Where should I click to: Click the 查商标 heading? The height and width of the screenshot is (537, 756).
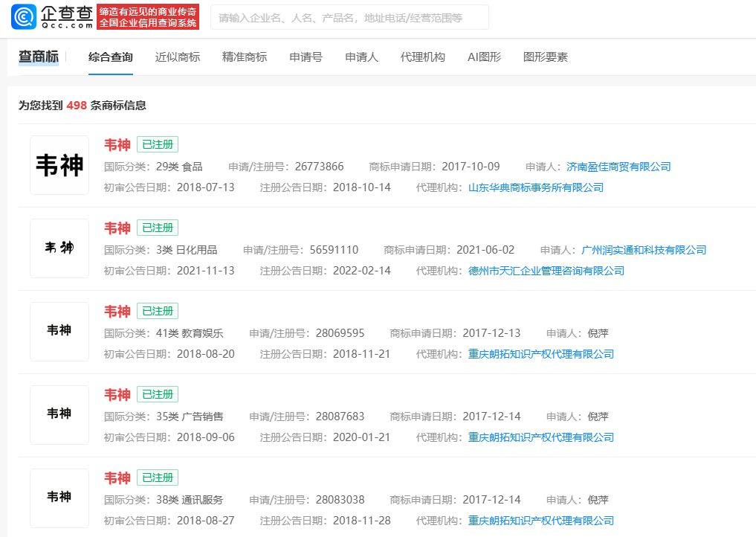[x=39, y=57]
